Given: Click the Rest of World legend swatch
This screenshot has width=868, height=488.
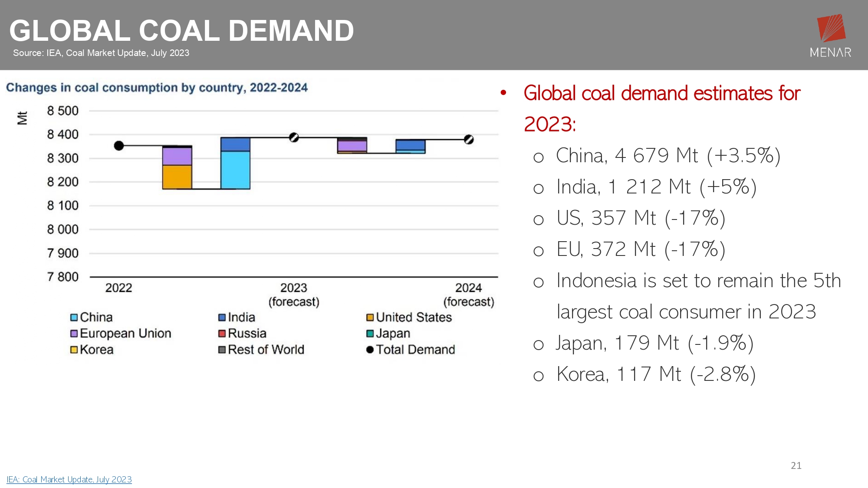Looking at the screenshot, I should click(222, 350).
